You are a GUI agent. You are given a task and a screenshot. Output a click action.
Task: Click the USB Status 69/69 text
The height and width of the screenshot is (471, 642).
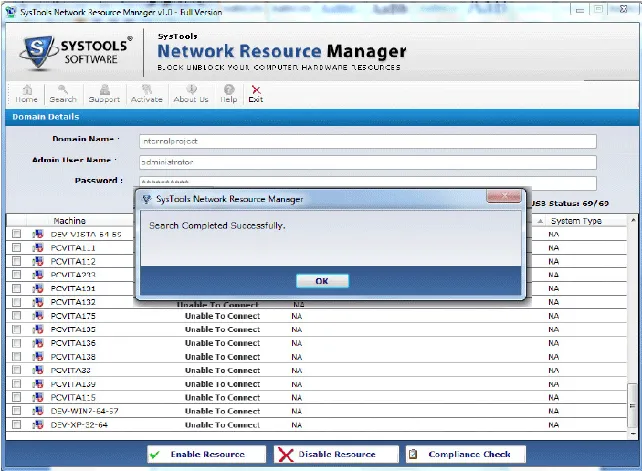(x=570, y=203)
